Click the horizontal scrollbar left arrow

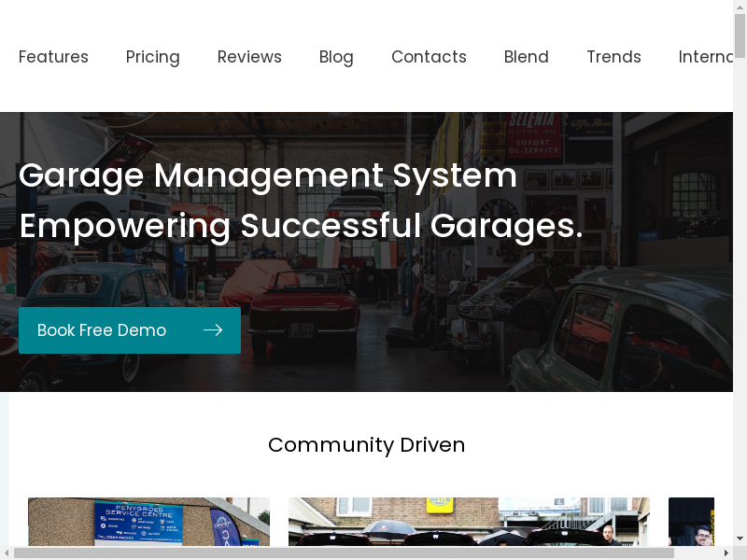point(7,553)
